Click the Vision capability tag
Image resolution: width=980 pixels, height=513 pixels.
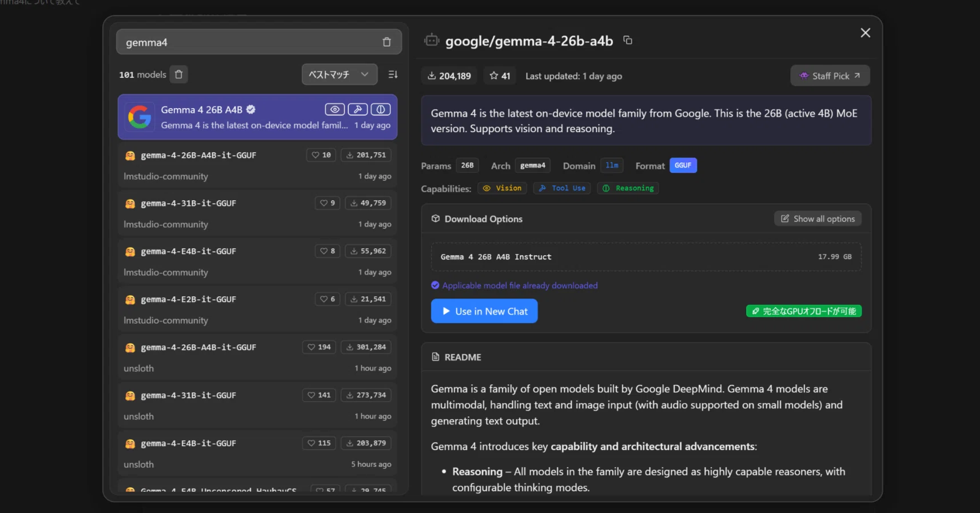503,188
